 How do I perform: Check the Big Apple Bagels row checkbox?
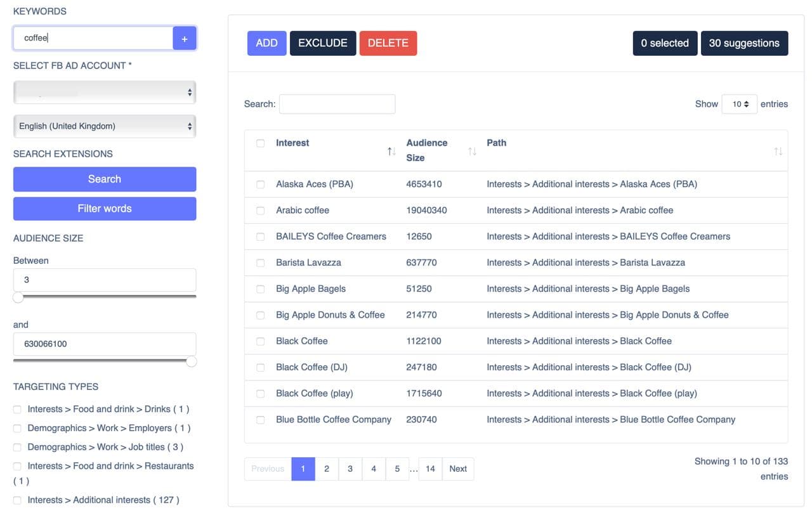click(x=260, y=289)
